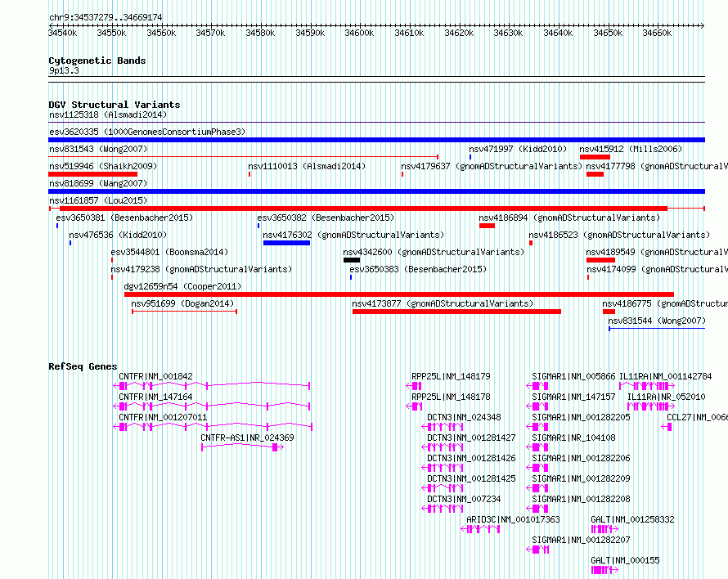Open gene SIGMAR1|NM_001282209
This screenshot has width=728, height=579.
point(581,478)
